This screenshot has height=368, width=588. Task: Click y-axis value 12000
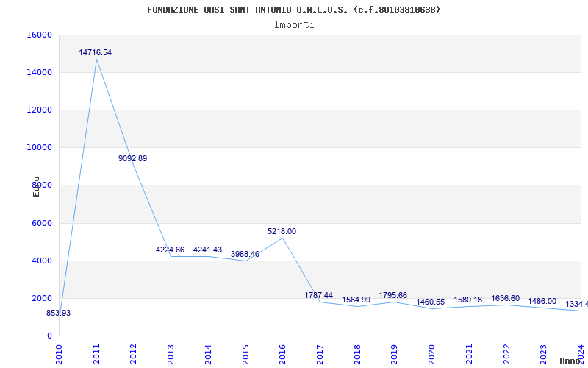[x=39, y=110]
